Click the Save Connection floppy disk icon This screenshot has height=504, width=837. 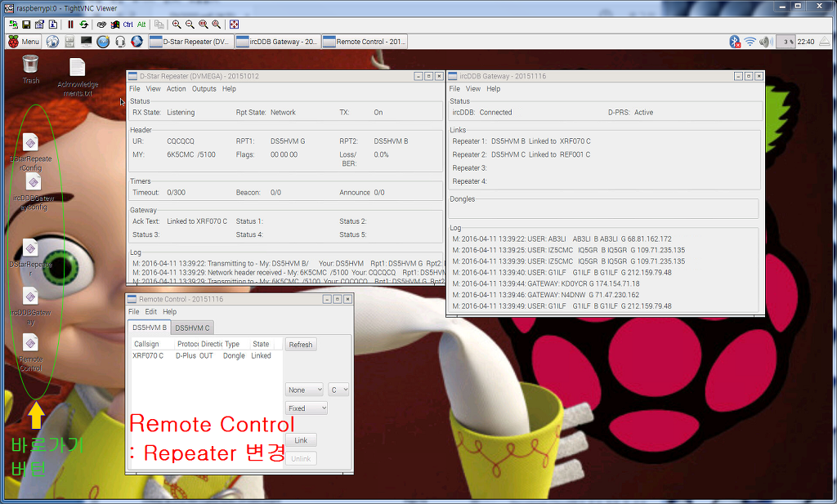pyautogui.click(x=26, y=25)
